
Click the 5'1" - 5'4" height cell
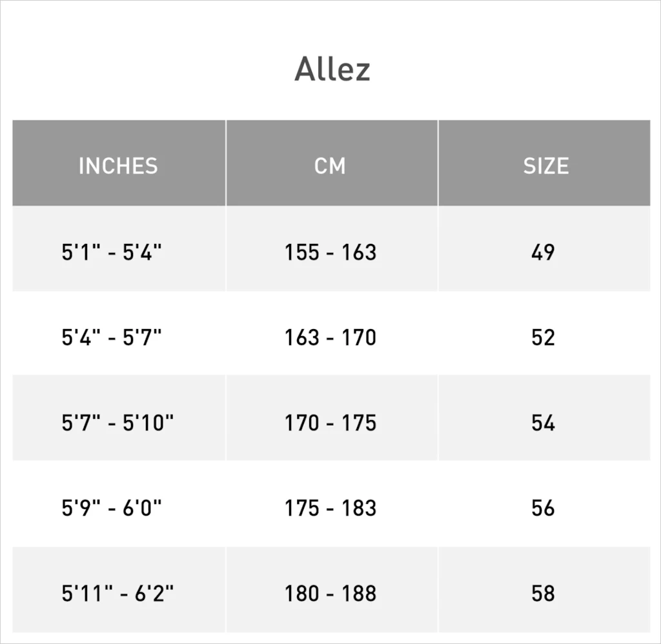(119, 248)
